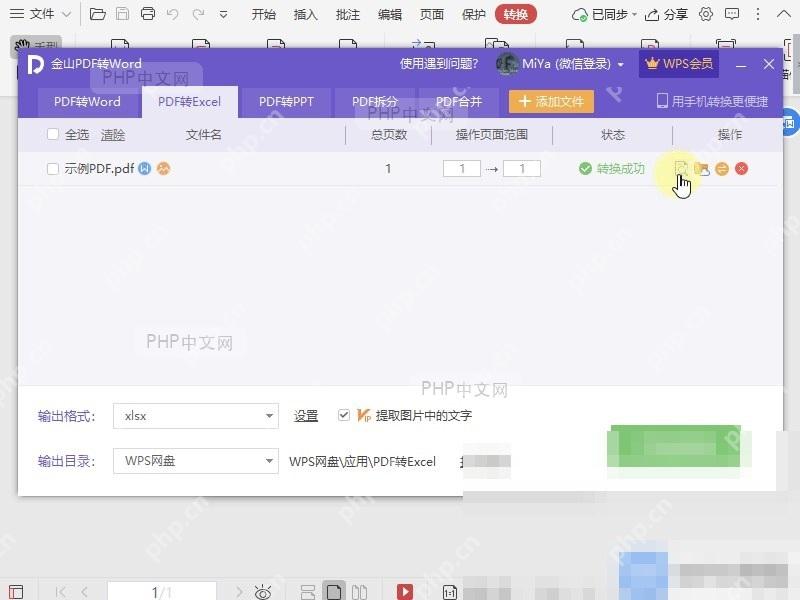Check the 全选 select-all checkbox

click(x=53, y=134)
